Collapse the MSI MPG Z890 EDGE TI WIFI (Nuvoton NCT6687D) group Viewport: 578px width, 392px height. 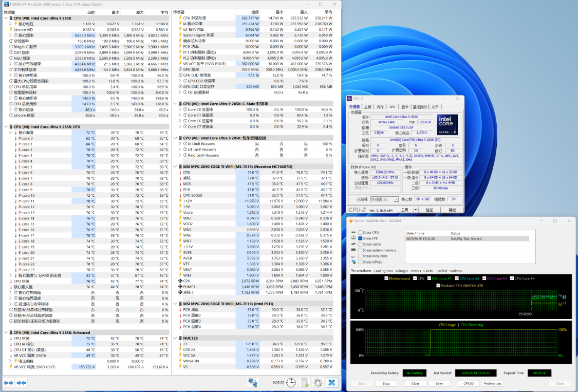pyautogui.click(x=175, y=166)
